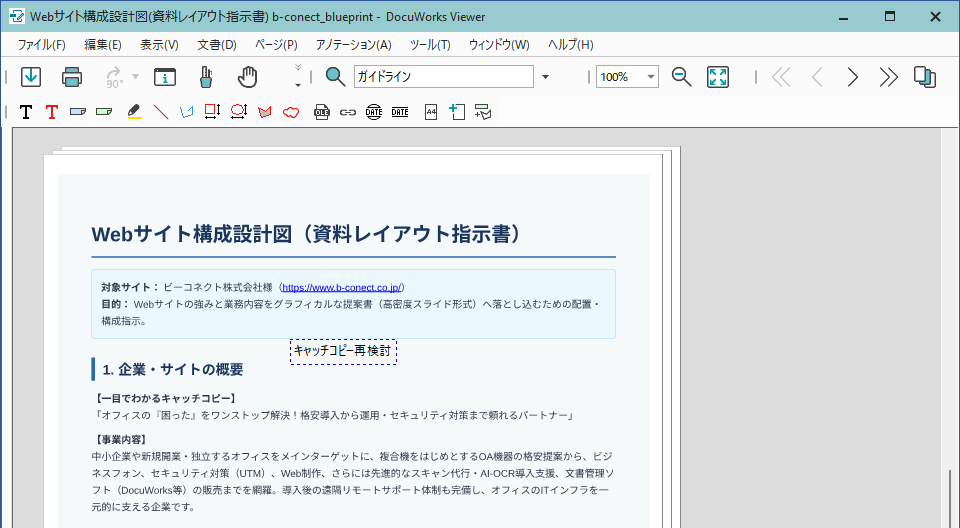960x528 pixels.
Task: Click the pencil holder annotation tools icon
Action: click(206, 77)
